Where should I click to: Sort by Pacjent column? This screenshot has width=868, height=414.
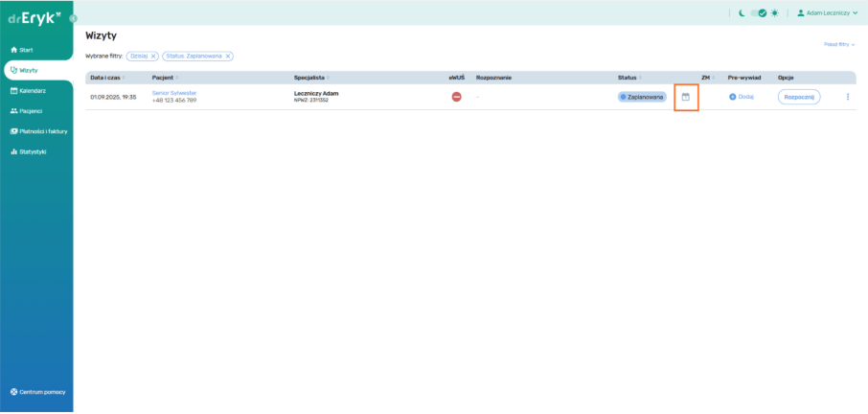(165, 78)
